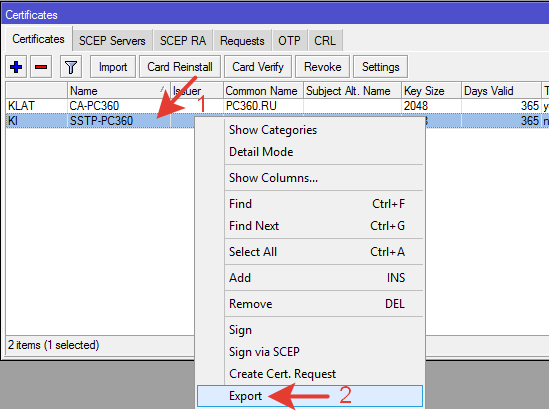
Task: Switch to the SCEP Servers tab
Action: coord(112,41)
